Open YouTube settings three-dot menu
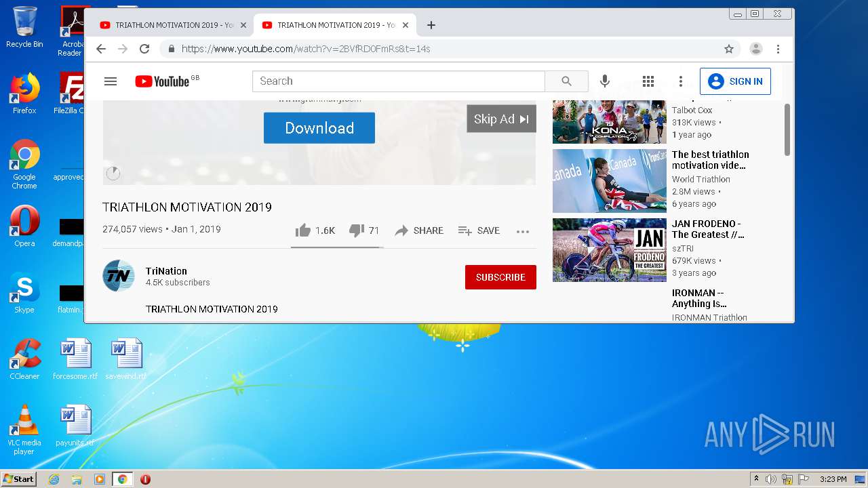 (x=680, y=81)
